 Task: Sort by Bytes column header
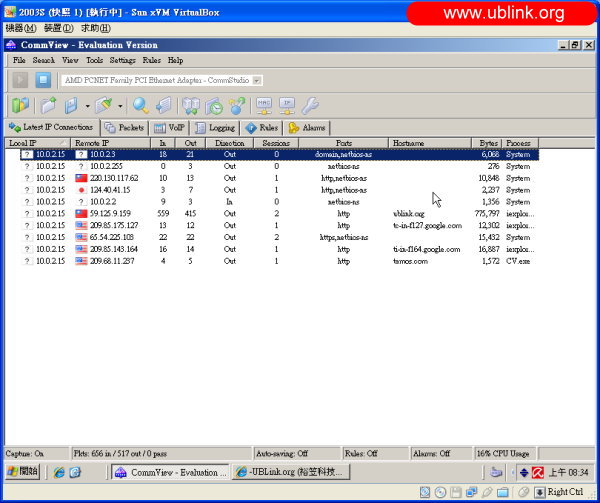click(x=487, y=143)
